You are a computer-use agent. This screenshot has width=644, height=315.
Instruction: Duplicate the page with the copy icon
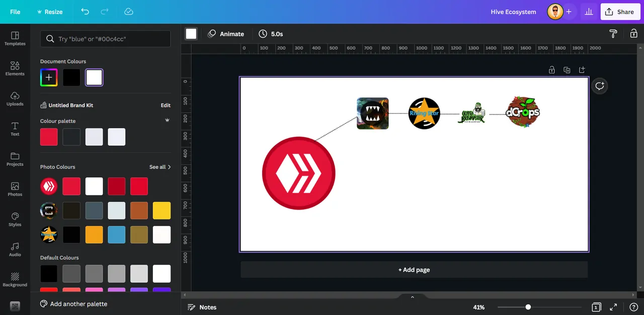[x=567, y=70]
